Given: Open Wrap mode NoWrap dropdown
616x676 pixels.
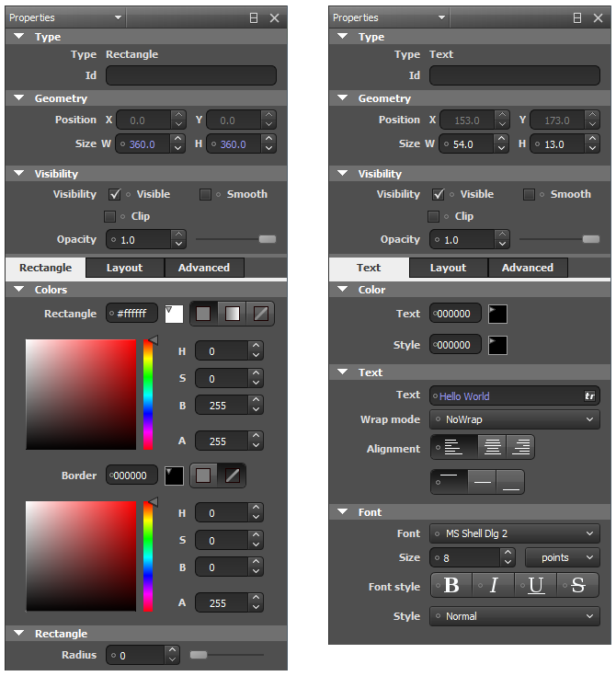Looking at the screenshot, I should click(x=515, y=419).
